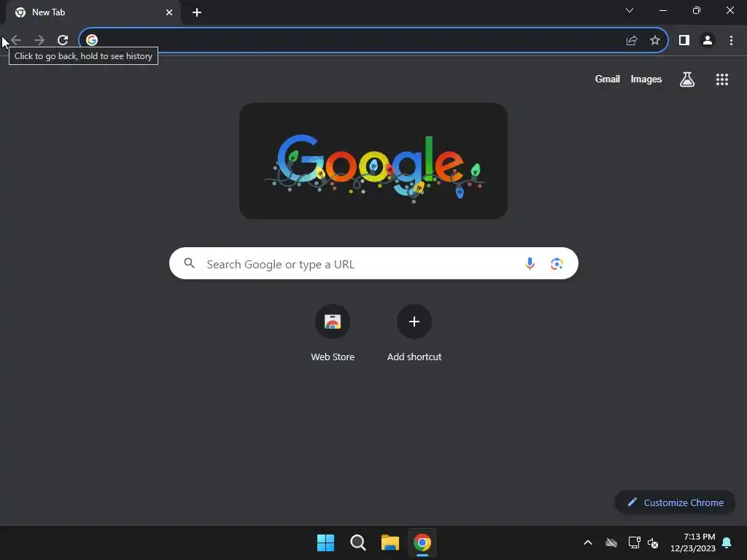Click the OneDrive cloud tray icon

pos(611,542)
